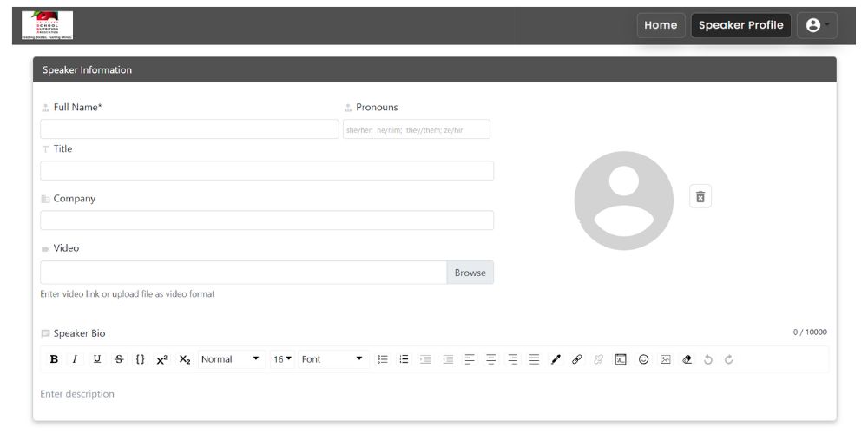Click into the Full Name field

(x=189, y=129)
